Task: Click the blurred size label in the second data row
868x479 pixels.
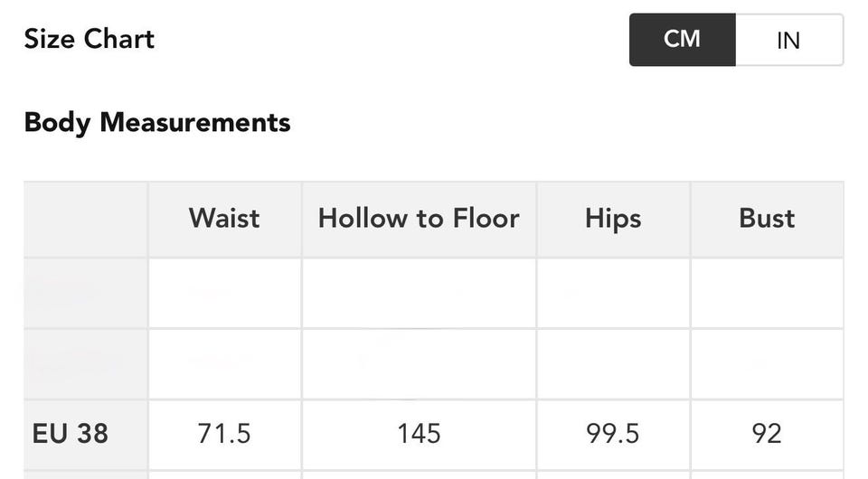Action: coord(86,364)
